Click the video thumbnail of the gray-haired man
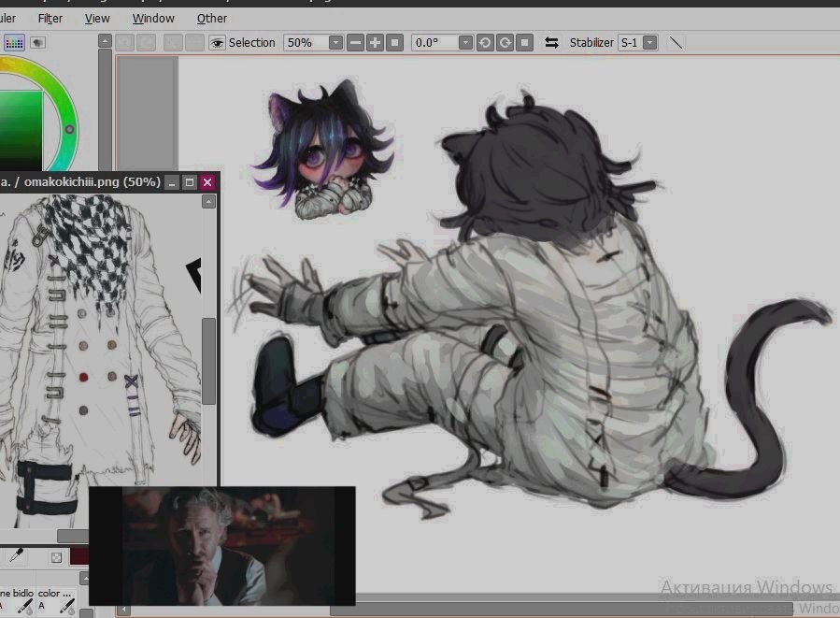The image size is (840, 618). pos(221,546)
